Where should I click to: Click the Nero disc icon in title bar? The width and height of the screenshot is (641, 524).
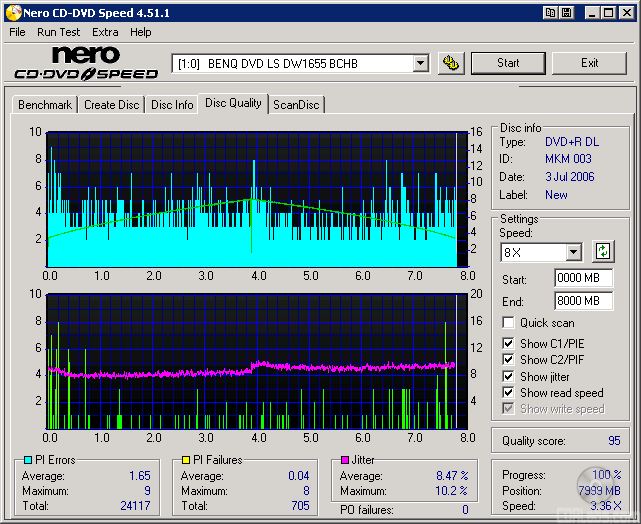[12, 12]
